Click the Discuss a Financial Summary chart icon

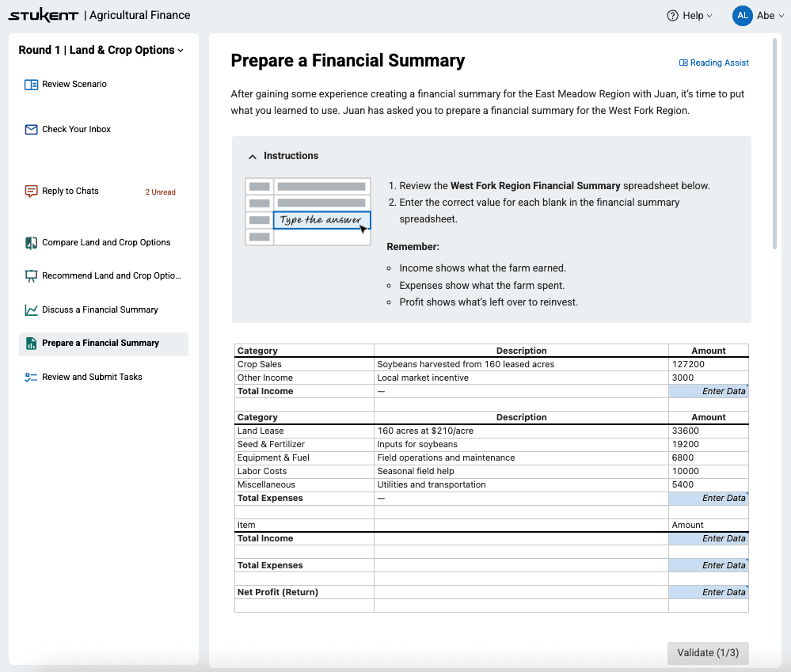coord(31,310)
